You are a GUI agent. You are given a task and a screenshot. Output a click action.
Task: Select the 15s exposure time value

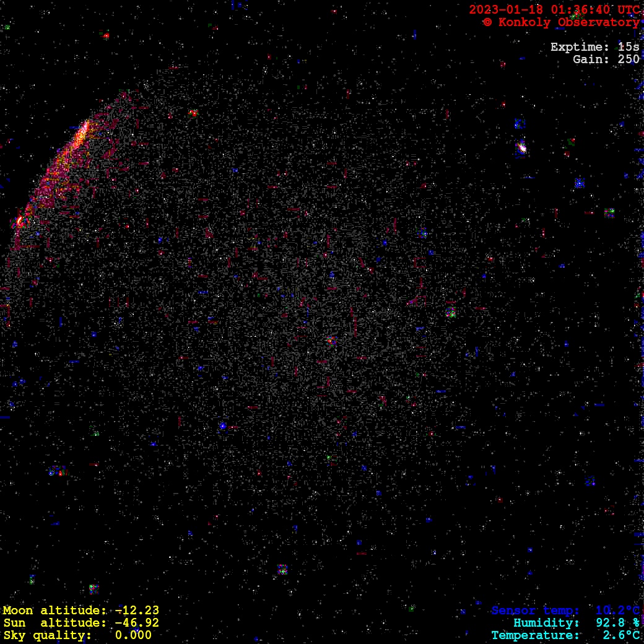[629, 47]
